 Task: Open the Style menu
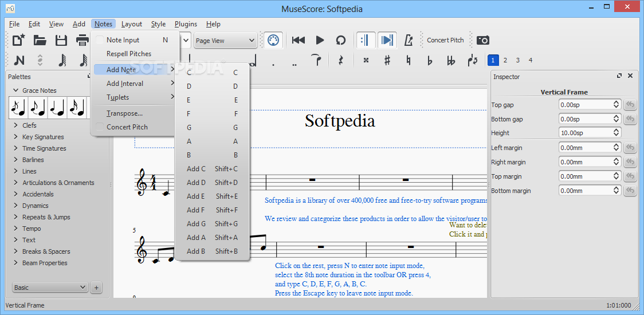(158, 24)
